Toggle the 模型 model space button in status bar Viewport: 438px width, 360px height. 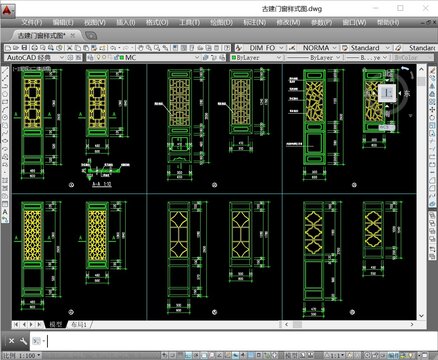pos(291,356)
